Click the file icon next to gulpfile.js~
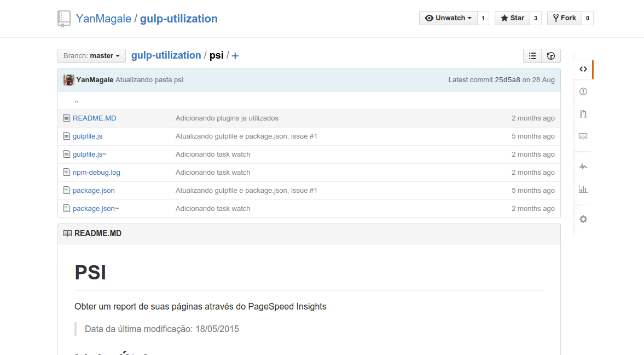 point(67,154)
